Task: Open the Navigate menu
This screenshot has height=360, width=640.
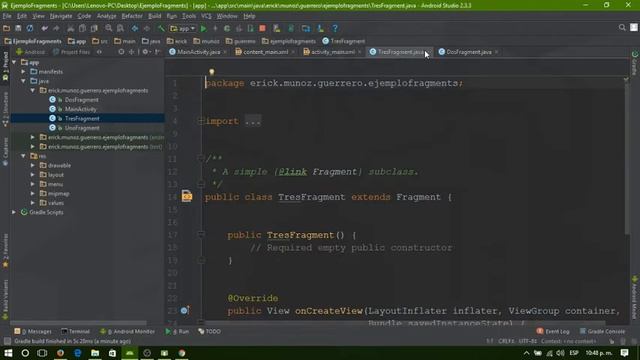Action: (61, 16)
